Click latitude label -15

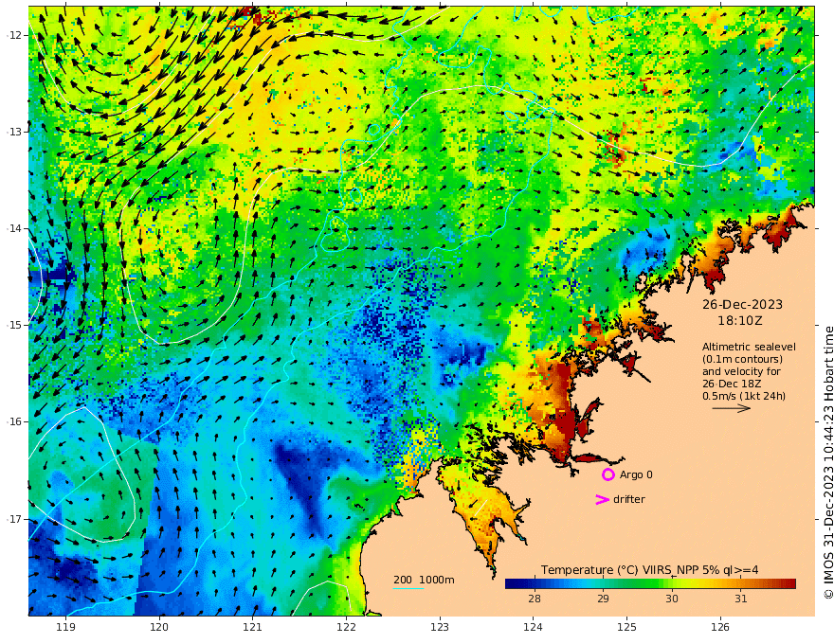(x=14, y=325)
